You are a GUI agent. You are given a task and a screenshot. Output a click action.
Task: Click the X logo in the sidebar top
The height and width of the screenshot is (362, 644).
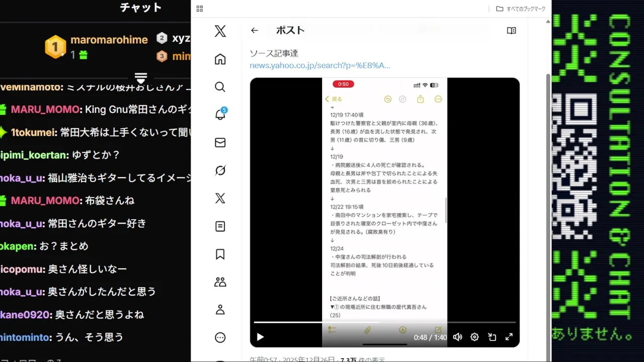tap(220, 31)
